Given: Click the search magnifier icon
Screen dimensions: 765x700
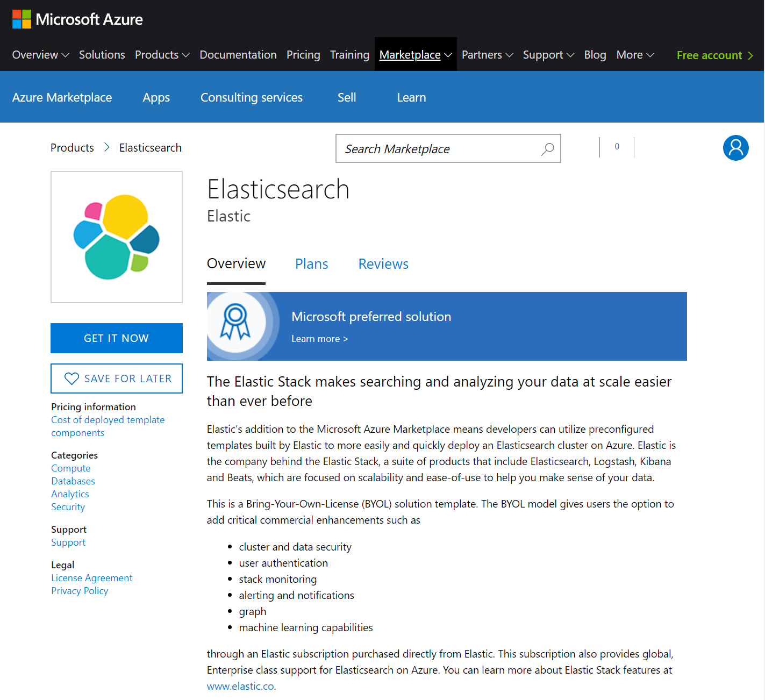Looking at the screenshot, I should coord(547,149).
